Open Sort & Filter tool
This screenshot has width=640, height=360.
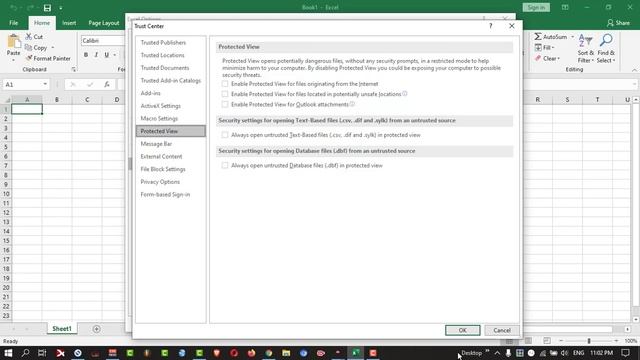coord(586,48)
